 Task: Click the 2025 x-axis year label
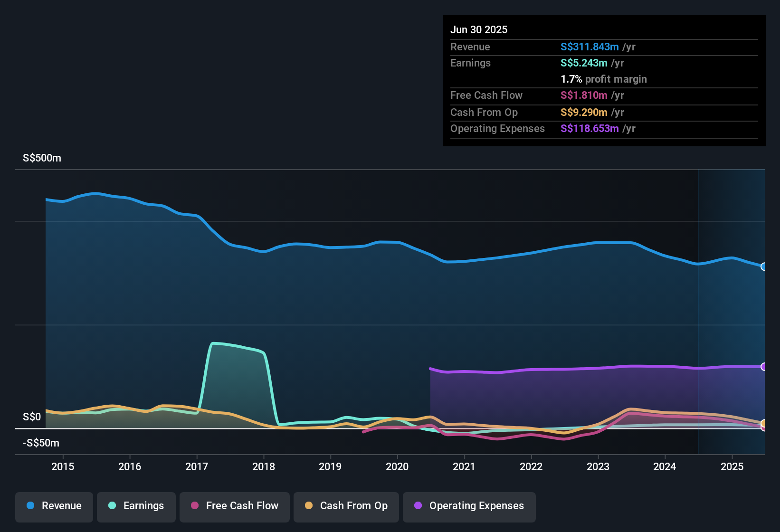732,466
